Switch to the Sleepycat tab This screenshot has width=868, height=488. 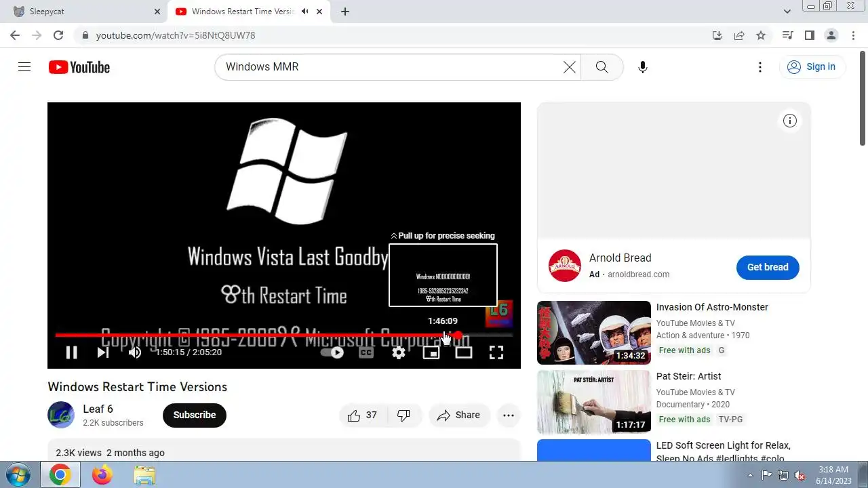tap(85, 12)
